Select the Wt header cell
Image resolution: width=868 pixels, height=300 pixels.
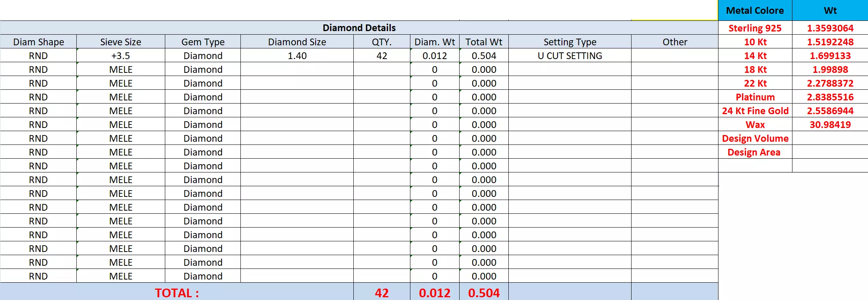pyautogui.click(x=830, y=10)
